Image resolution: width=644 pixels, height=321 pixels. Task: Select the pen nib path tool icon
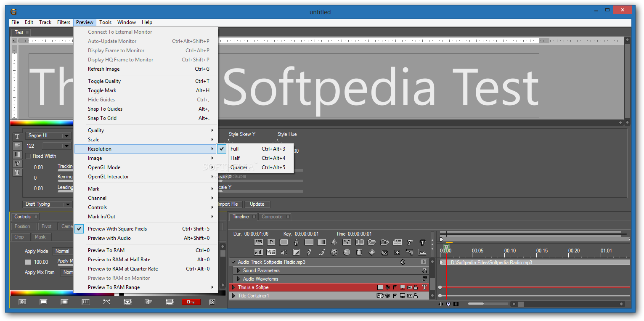pos(296,242)
